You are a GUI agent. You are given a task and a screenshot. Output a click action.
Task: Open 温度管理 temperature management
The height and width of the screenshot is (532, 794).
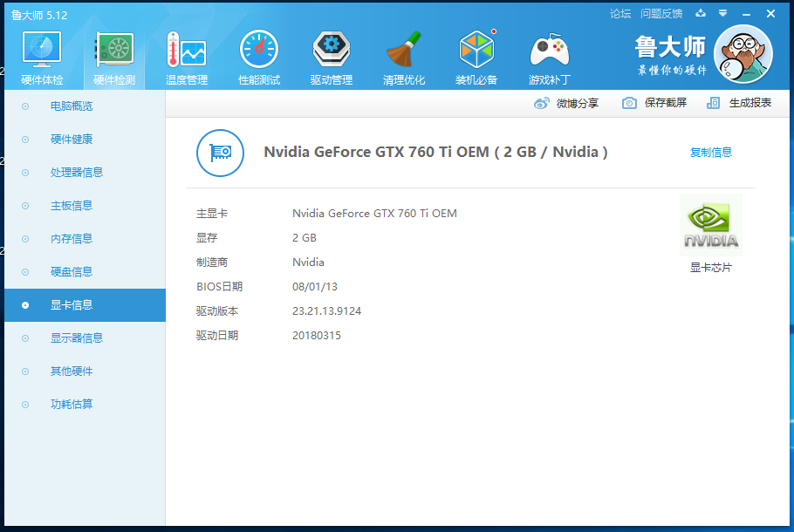point(187,49)
